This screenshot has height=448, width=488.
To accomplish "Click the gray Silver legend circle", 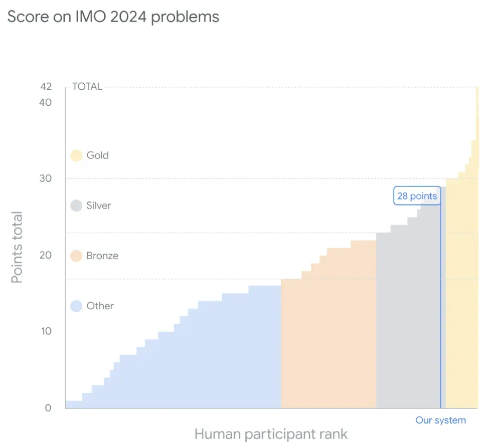I will point(76,205).
